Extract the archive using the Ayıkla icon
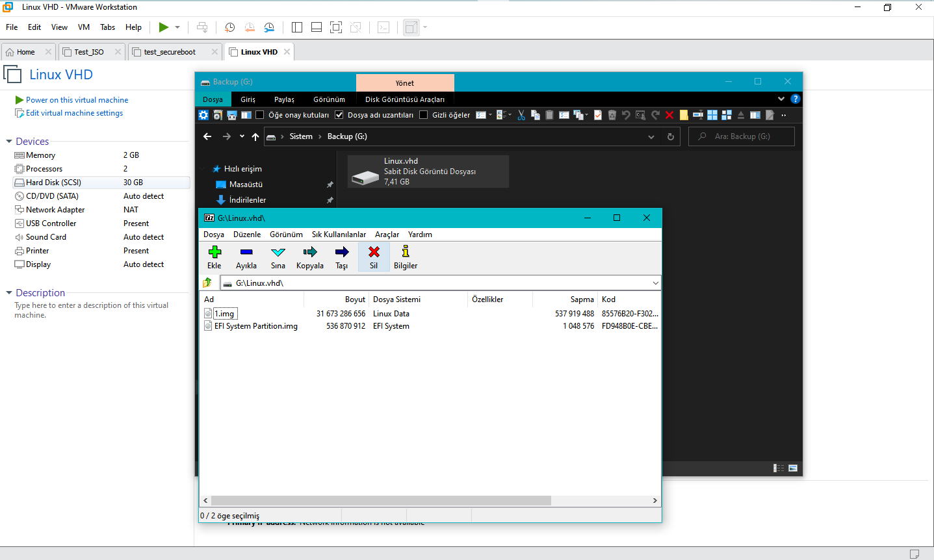Viewport: 934px width, 560px height. (x=246, y=257)
